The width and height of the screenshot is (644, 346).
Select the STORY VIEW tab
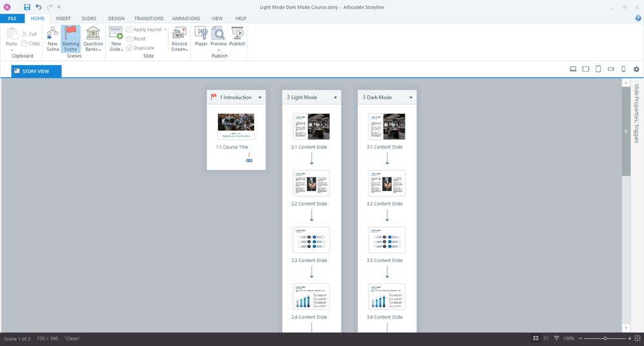pyautogui.click(x=37, y=71)
